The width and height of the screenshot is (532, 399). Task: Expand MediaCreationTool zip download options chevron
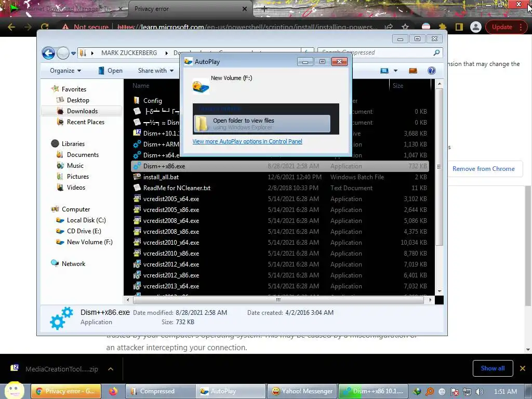coord(111,369)
